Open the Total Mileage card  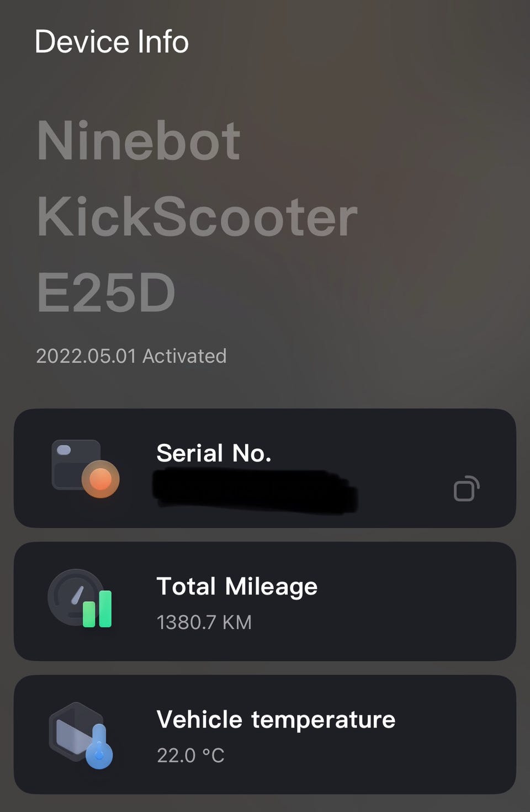click(265, 601)
